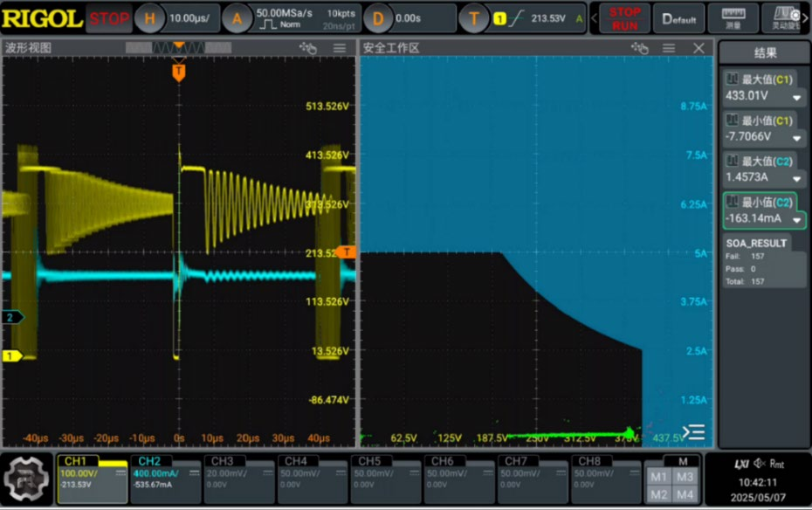
Task: Enable channel CH6
Action: click(460, 479)
